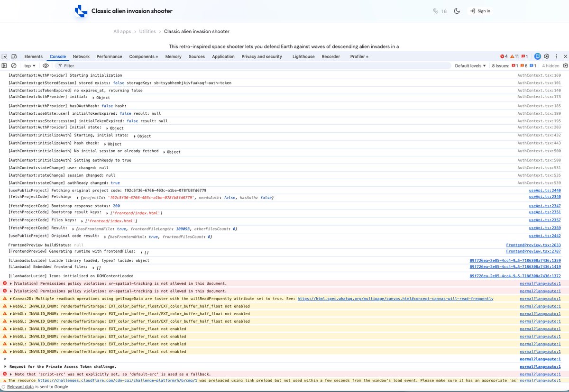The width and height of the screenshot is (569, 392).
Task: Clear the console with the ban icon
Action: [x=14, y=66]
